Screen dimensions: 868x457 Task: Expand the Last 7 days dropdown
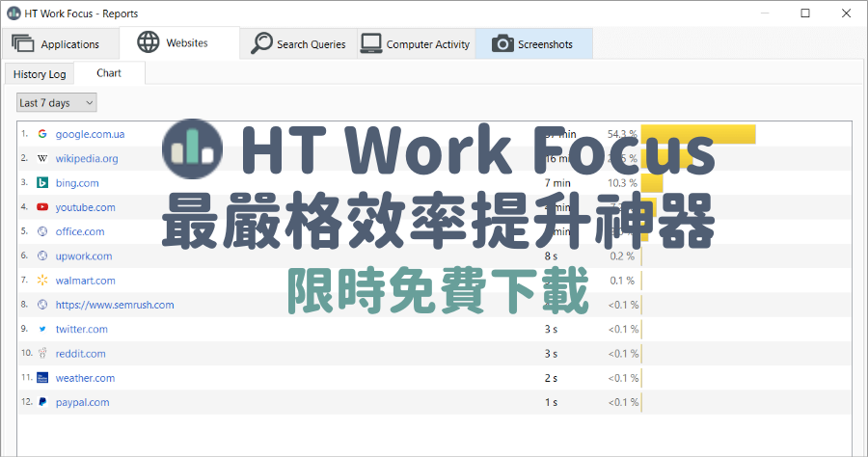[x=57, y=103]
